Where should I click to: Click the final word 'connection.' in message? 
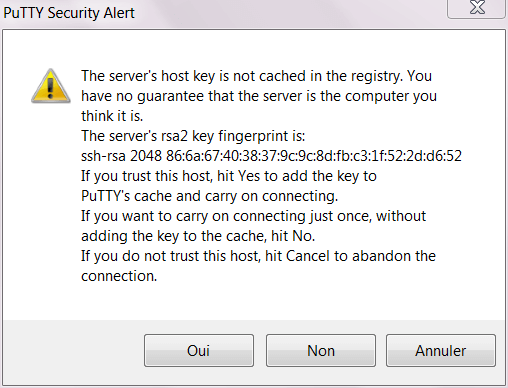pos(119,276)
